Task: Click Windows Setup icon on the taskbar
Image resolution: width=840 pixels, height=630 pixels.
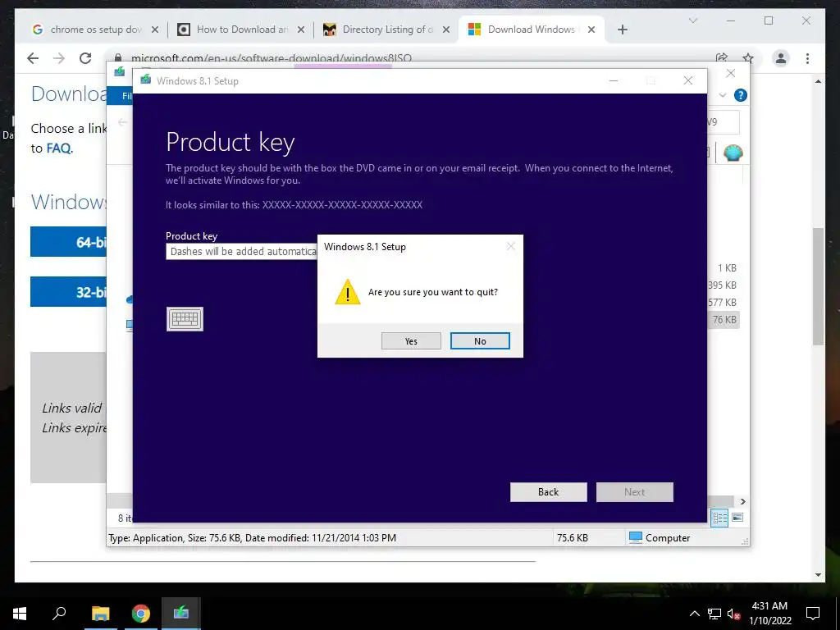Action: coord(181,614)
